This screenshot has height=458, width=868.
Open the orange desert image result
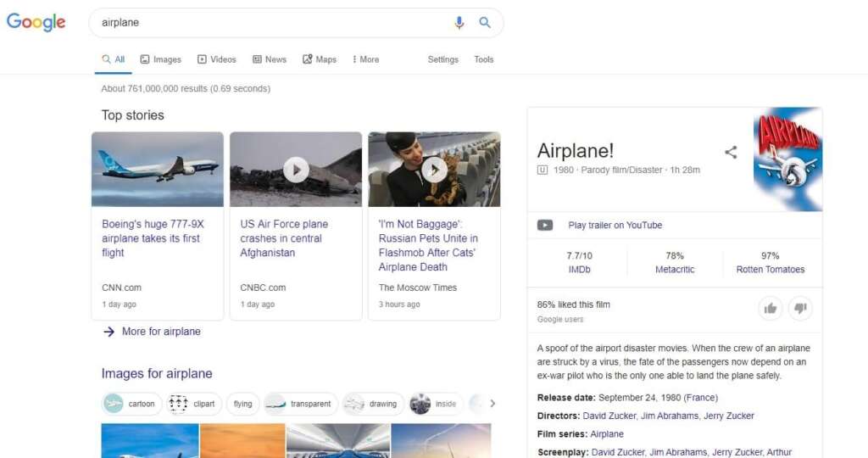242,441
